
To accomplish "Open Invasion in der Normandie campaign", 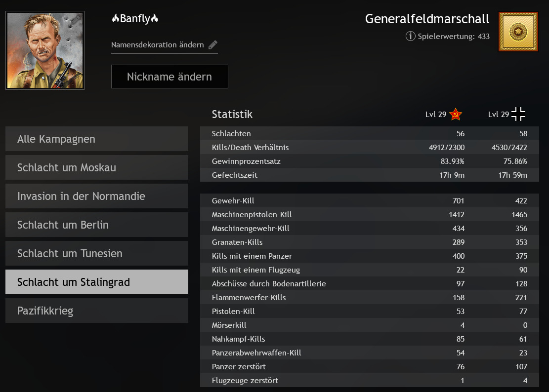I will pos(97,196).
